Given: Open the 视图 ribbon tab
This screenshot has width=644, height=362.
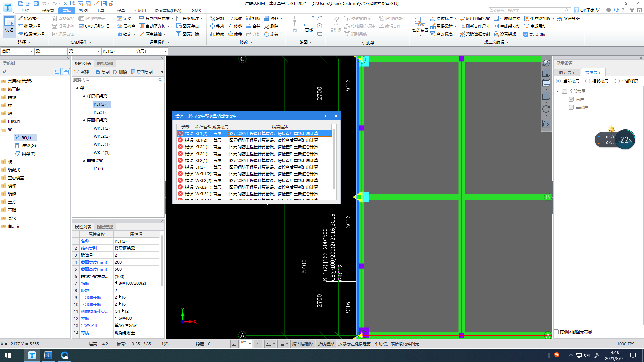Looking at the screenshot, I should point(84,10).
